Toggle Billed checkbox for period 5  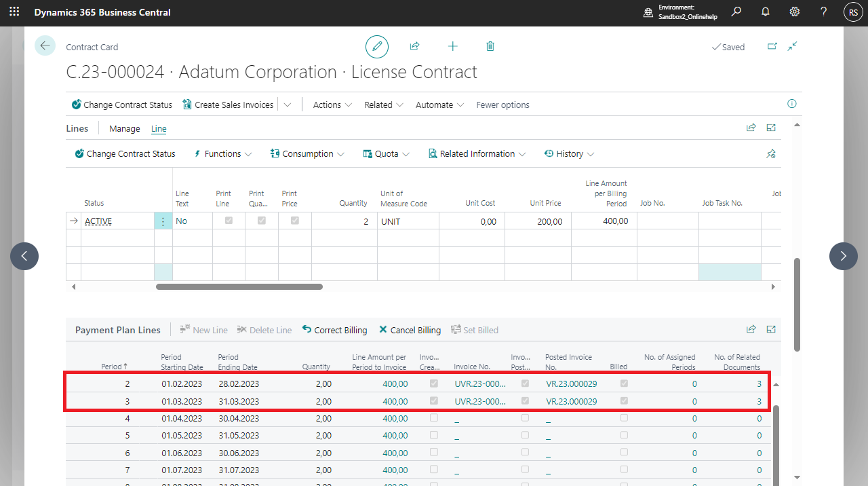[624, 435]
